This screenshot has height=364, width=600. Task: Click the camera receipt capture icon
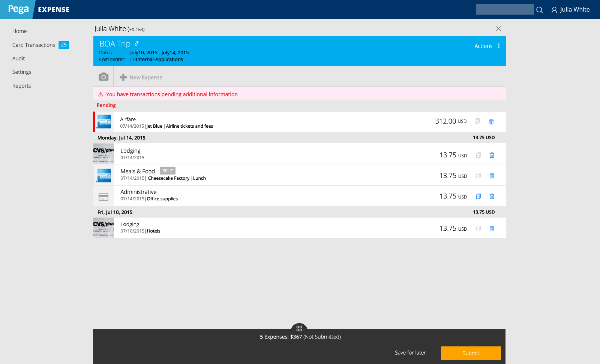coord(103,77)
